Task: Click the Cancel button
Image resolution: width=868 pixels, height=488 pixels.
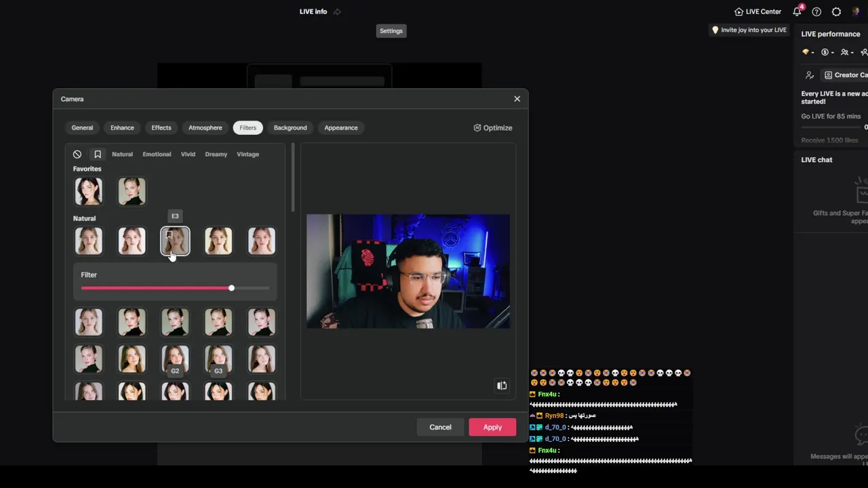Action: [x=440, y=427]
